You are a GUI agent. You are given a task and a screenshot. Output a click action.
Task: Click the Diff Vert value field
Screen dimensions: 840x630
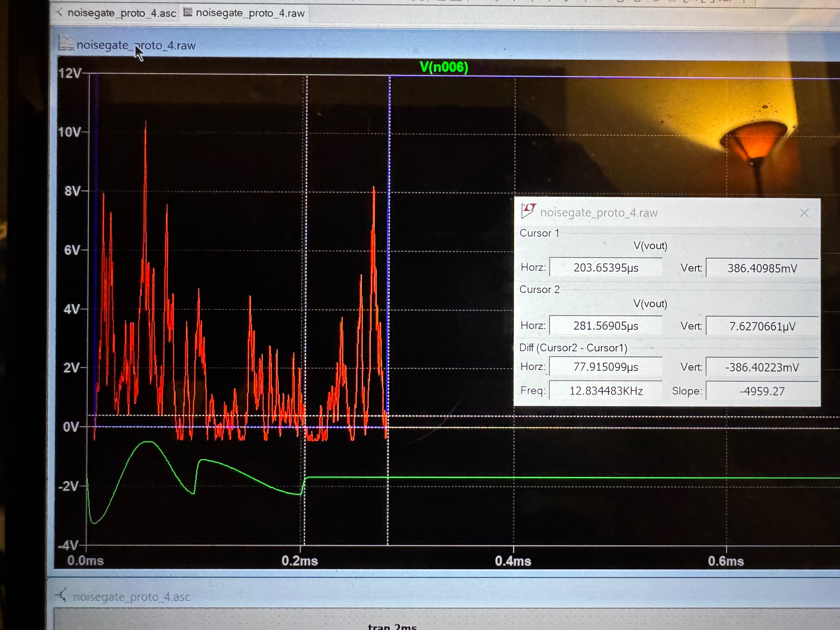(762, 367)
